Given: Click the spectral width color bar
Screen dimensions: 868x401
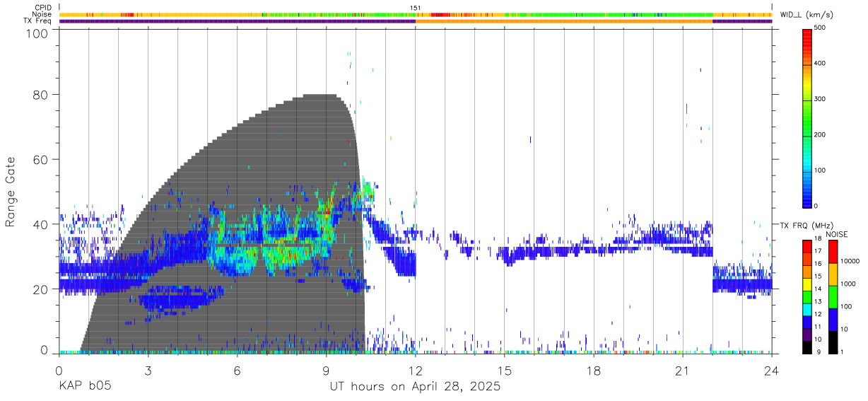Looking at the screenshot, I should tap(808, 117).
